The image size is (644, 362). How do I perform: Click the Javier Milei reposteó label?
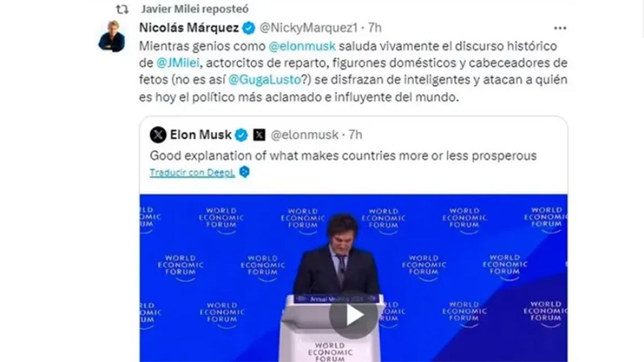point(195,9)
